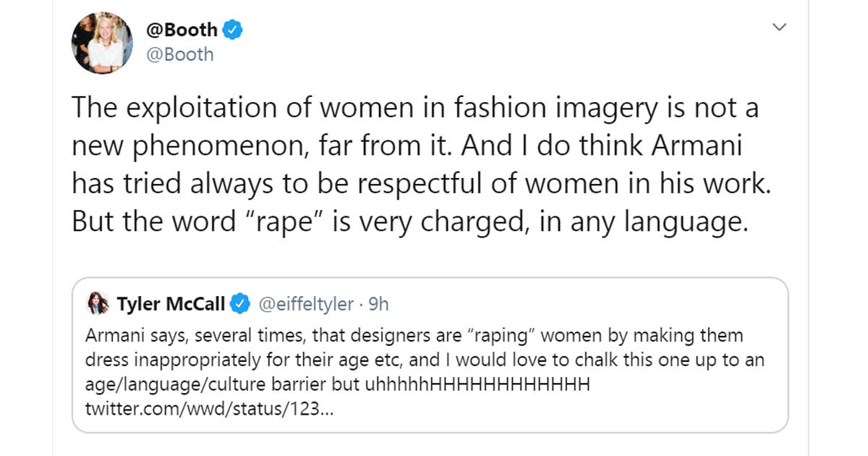Screen dimensions: 868x456
Task: Open the twitter.com/wwd/status link
Action: [209, 409]
